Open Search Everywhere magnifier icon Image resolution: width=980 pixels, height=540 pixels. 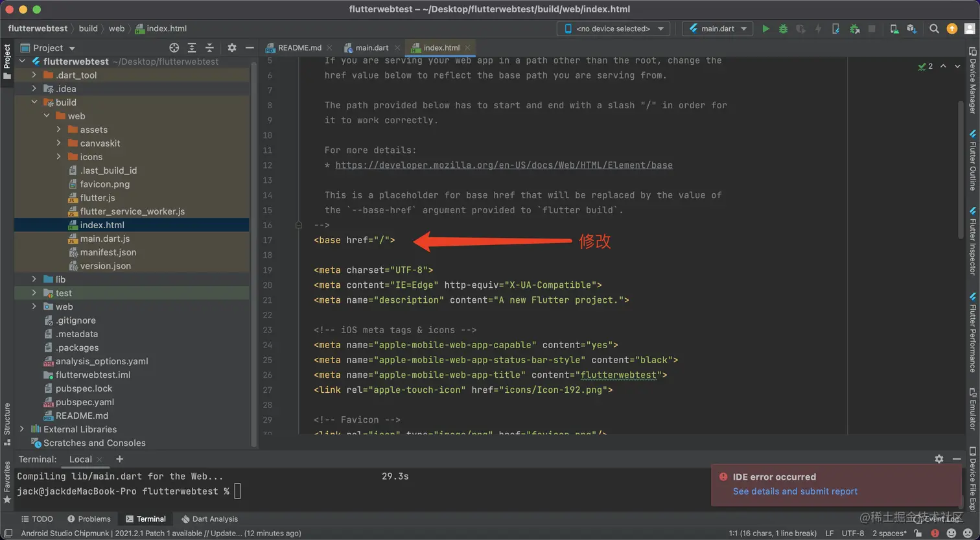[934, 29]
